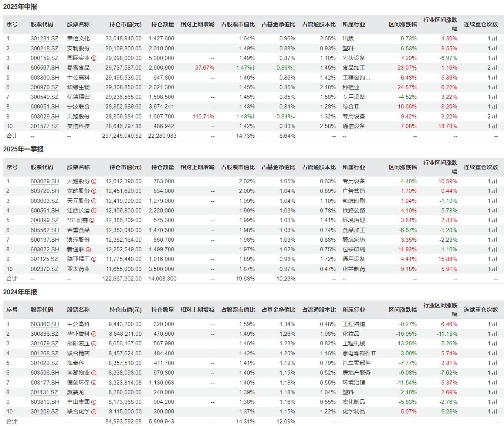Open stock code link 301209.SZ

44,412
